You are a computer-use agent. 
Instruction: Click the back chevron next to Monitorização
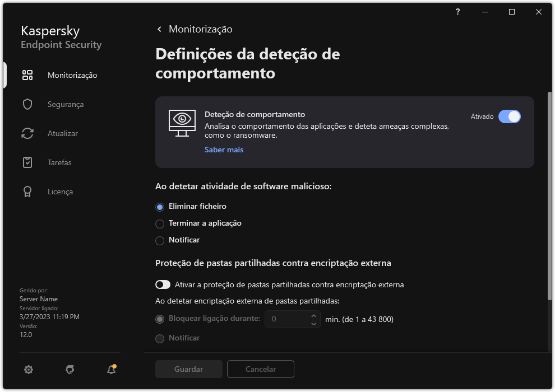[x=159, y=29]
